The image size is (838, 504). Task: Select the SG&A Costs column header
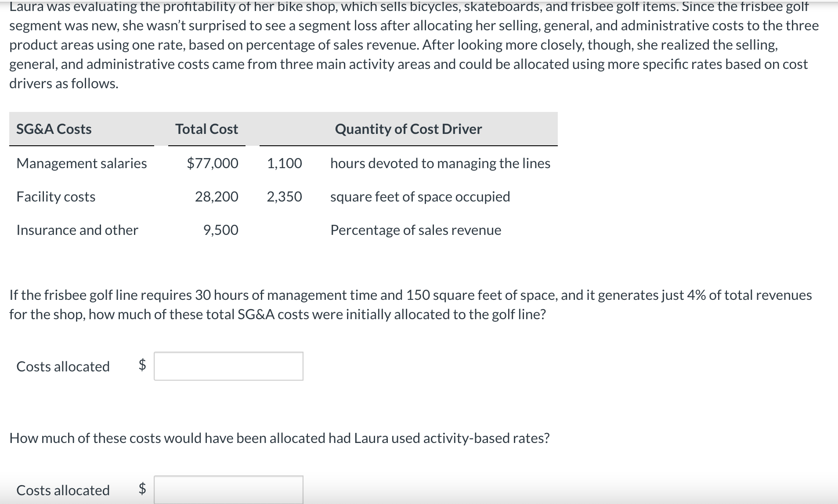point(54,129)
